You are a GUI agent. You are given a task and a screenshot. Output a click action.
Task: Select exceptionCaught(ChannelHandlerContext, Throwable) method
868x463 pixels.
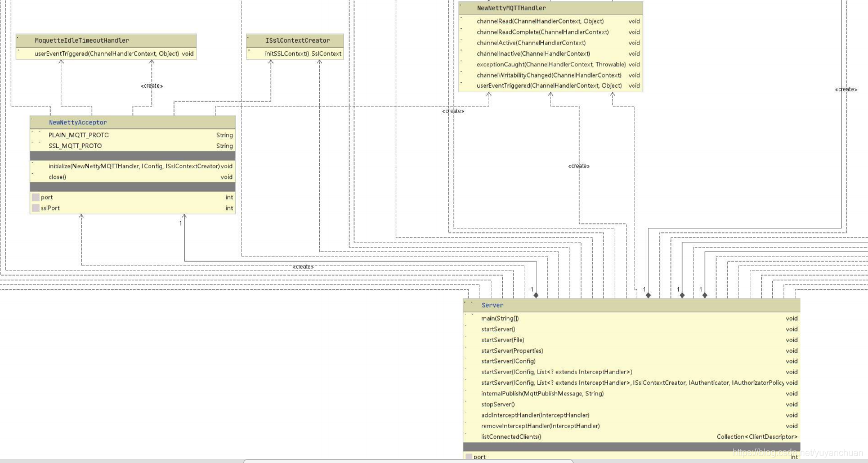[551, 64]
